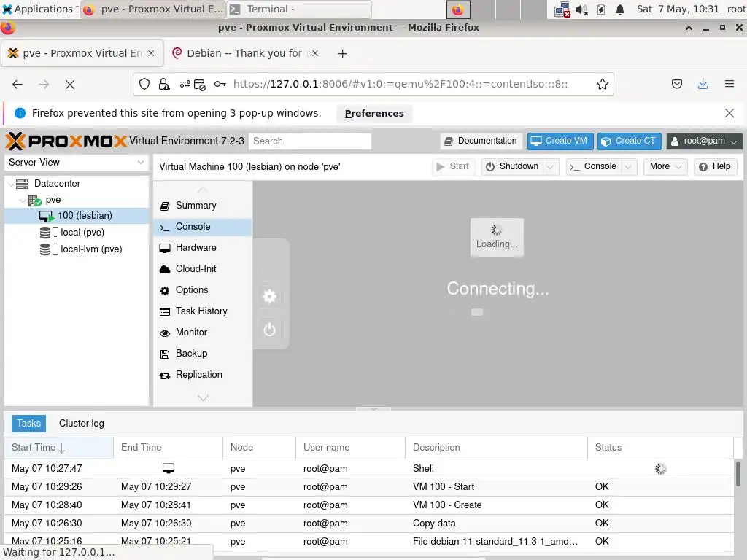This screenshot has width=747, height=560.
Task: Switch to the Tasks tab
Action: pyautogui.click(x=28, y=424)
